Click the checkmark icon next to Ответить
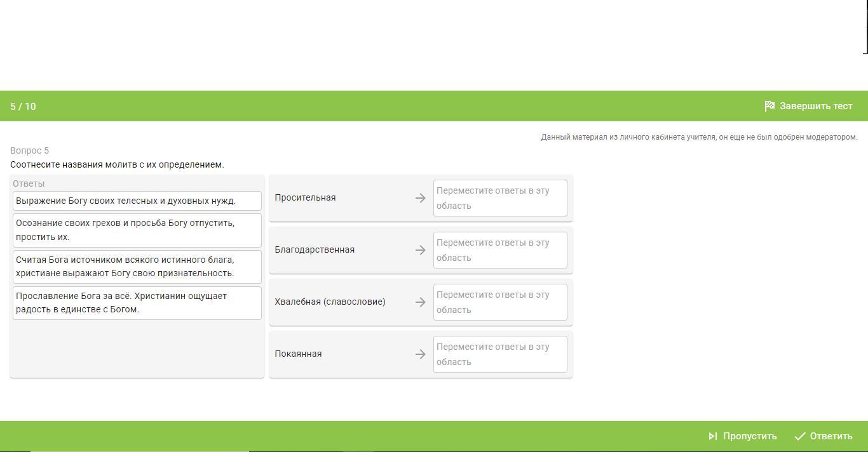 [x=800, y=436]
